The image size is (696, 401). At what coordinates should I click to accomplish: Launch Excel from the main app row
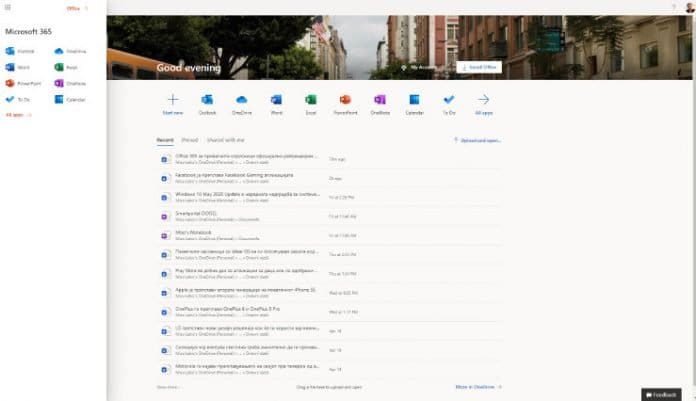311,104
